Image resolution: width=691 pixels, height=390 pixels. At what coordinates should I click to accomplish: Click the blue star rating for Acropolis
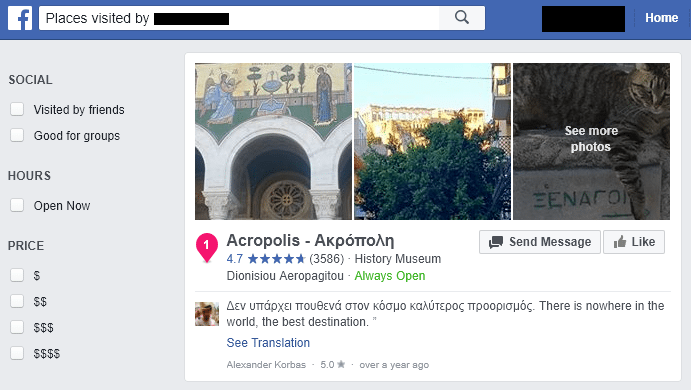(x=276, y=259)
